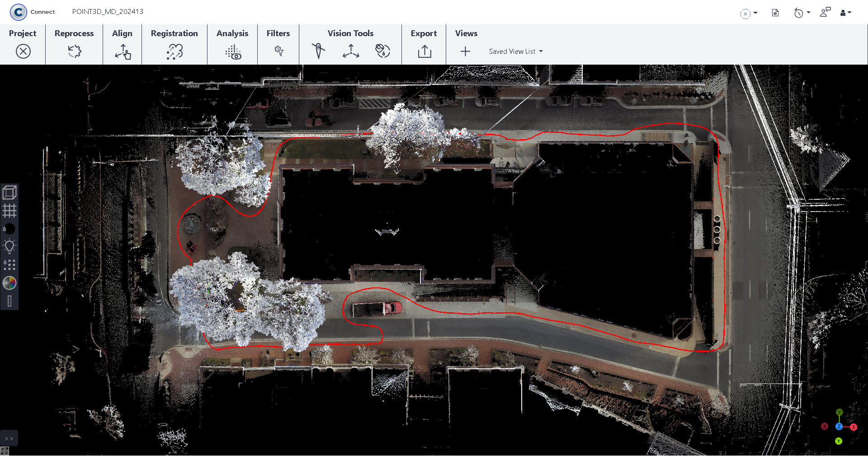Open the user account dropdown
This screenshot has width=868, height=456.
point(846,13)
